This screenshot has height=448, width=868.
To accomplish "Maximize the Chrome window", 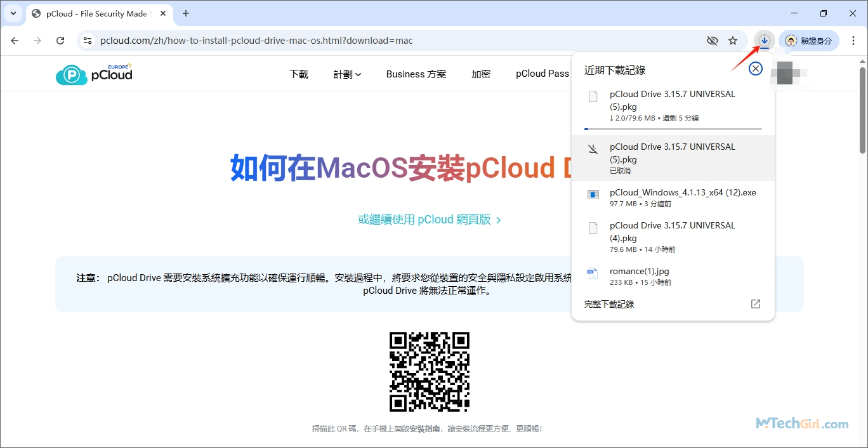I will click(824, 13).
